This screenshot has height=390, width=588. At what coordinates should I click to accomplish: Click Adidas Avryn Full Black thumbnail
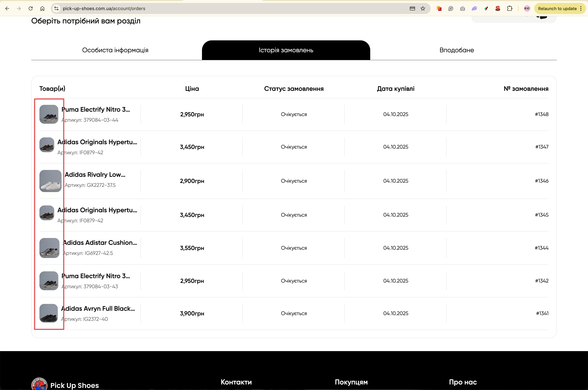[49, 313]
